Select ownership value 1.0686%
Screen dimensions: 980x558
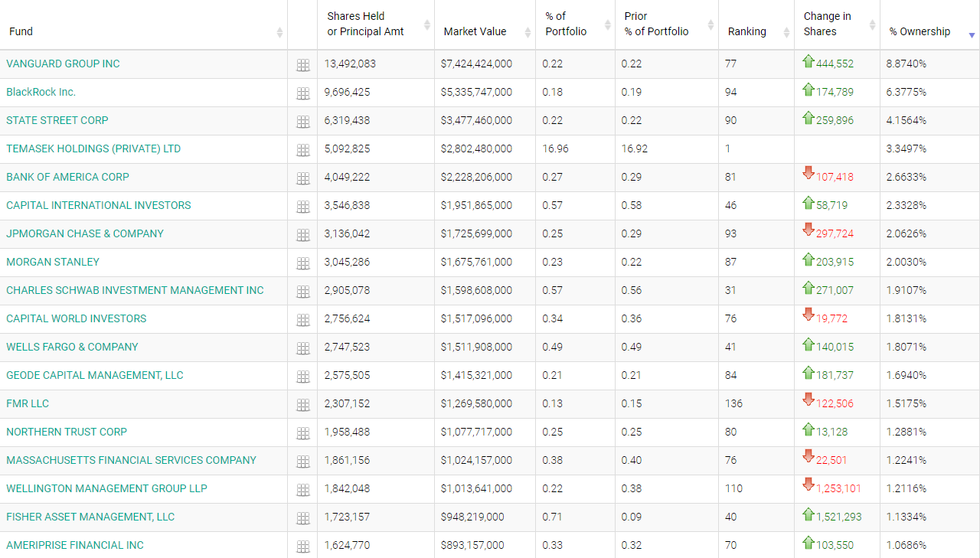tap(906, 545)
